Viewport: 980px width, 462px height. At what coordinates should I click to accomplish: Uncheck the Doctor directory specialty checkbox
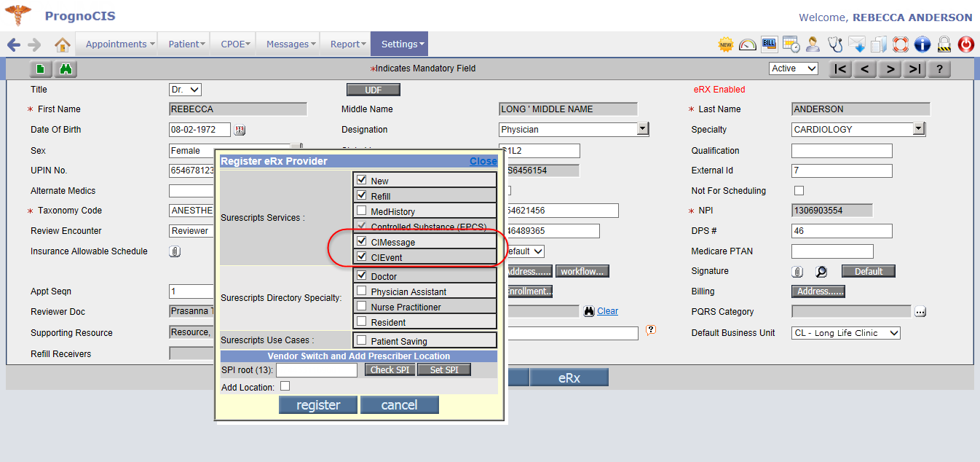coord(361,275)
